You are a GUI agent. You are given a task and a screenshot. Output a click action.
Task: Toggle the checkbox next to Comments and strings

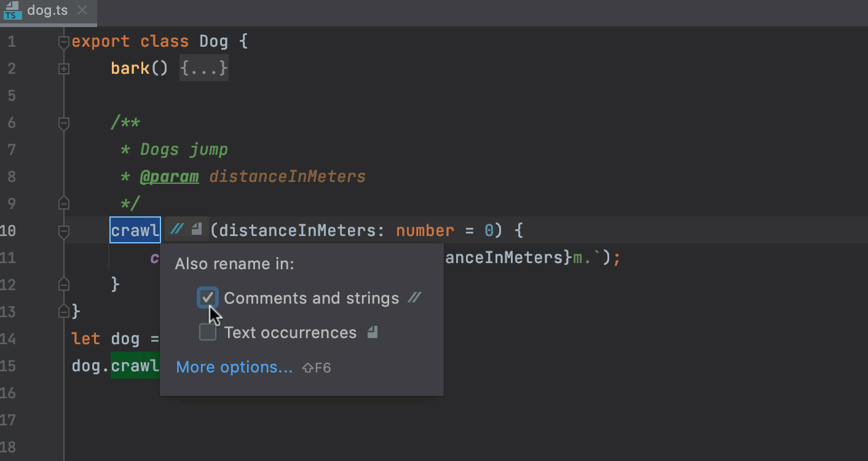[x=208, y=297]
